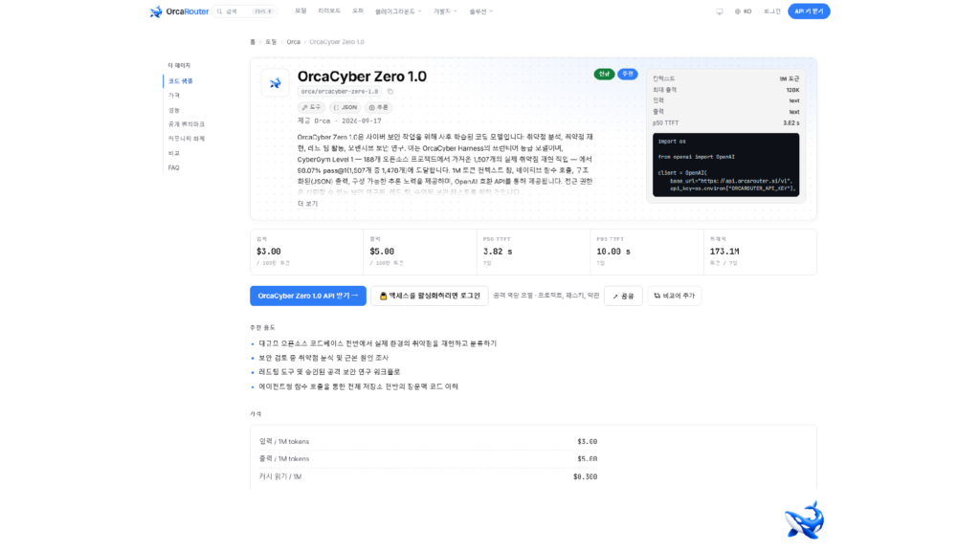Viewport: 980px width, 551px height.
Task: Click the 비교에 추가 compare button
Action: point(675,296)
